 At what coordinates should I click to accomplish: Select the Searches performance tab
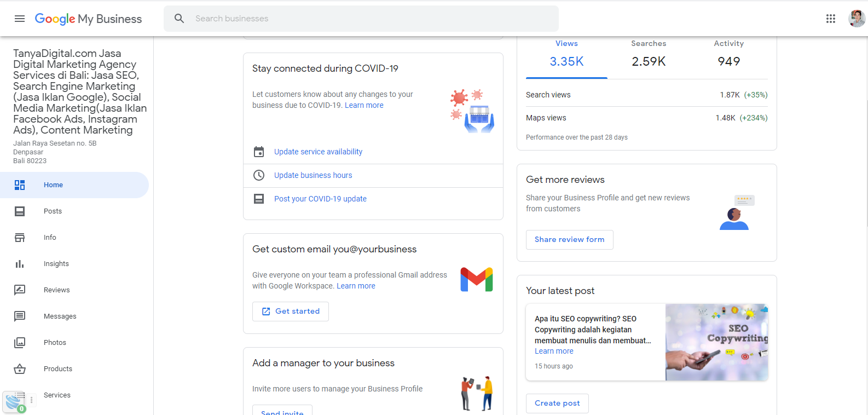click(649, 57)
